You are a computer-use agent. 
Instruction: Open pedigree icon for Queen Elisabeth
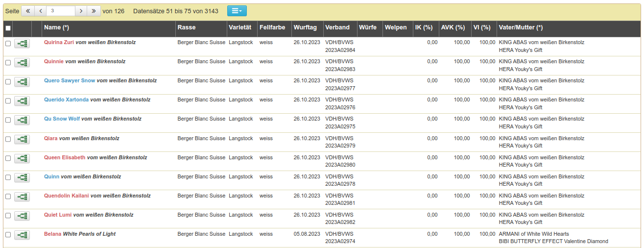[22, 158]
